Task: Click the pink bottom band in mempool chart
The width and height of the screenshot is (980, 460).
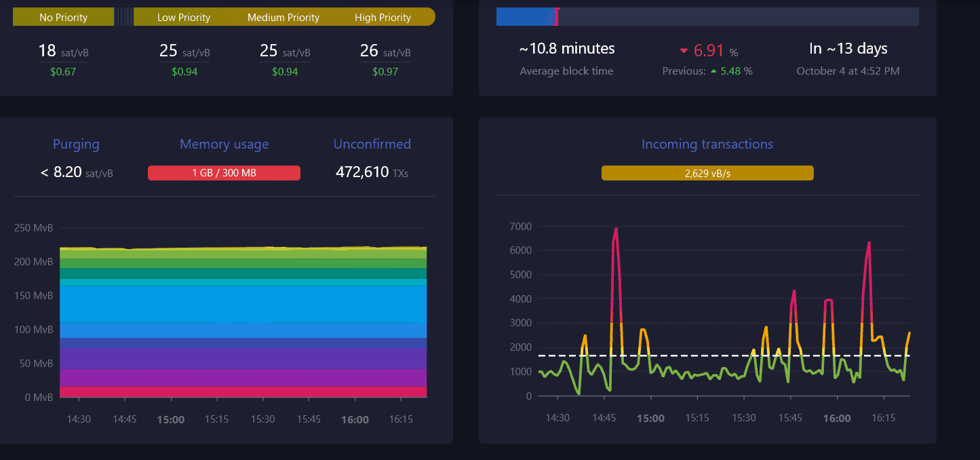Action: 243,391
